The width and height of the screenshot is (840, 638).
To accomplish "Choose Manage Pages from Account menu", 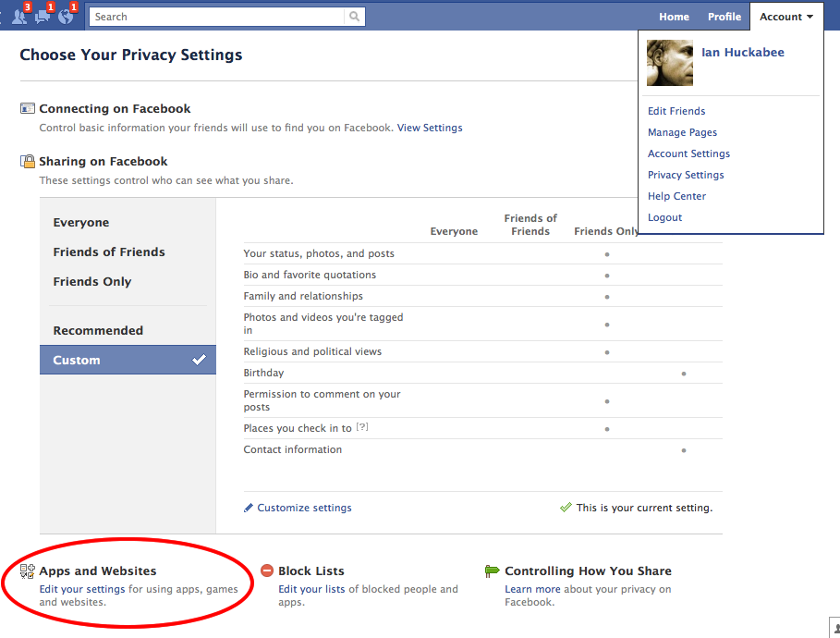I will [682, 132].
